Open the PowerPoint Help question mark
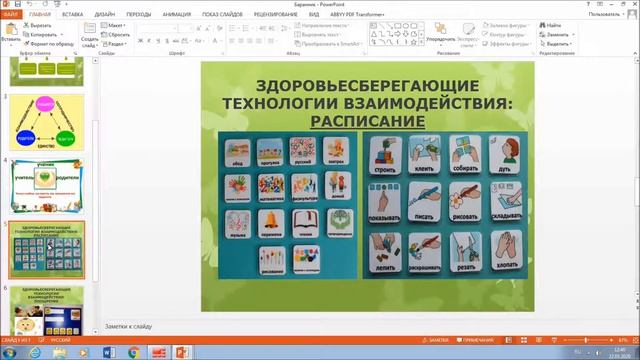 [x=588, y=4]
